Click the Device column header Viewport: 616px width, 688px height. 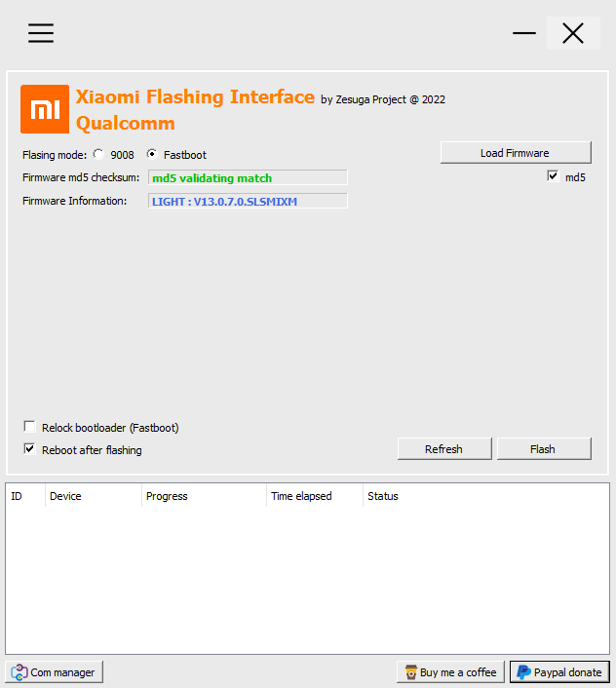[x=94, y=496]
